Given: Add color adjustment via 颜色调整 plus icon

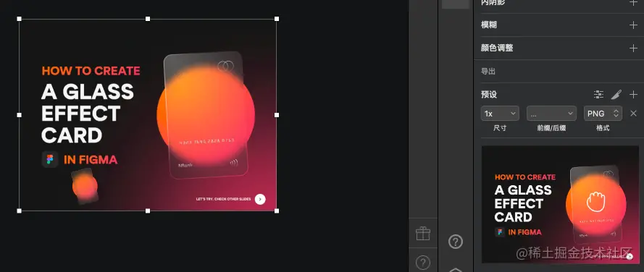Looking at the screenshot, I should tap(633, 48).
